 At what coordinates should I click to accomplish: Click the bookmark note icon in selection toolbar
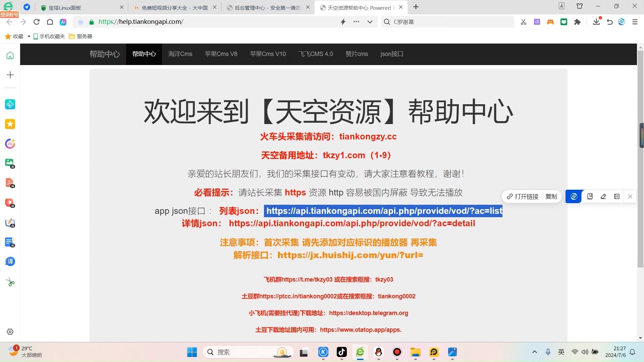pos(590,197)
